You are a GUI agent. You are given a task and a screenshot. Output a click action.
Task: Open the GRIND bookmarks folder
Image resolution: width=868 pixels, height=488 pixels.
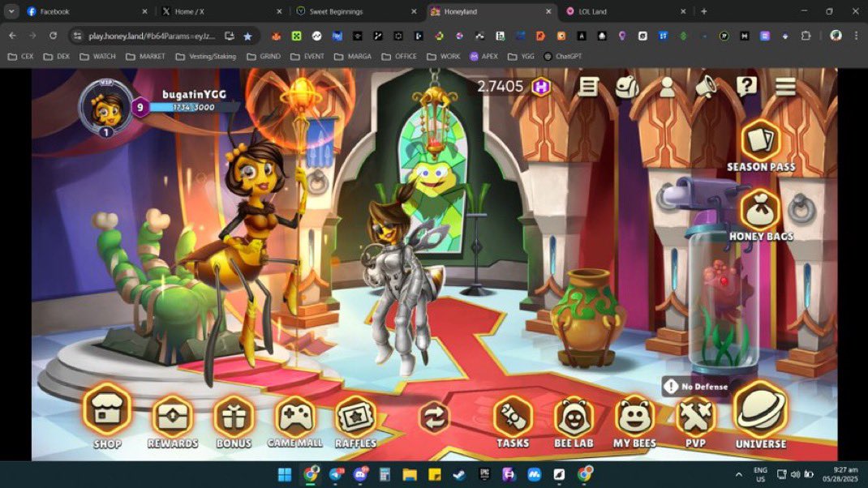[264, 57]
